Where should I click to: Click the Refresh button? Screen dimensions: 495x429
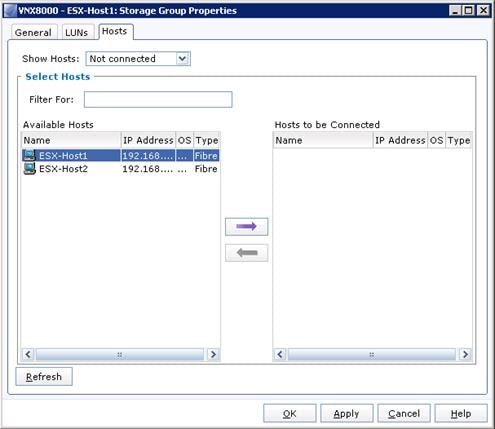pyautogui.click(x=44, y=377)
